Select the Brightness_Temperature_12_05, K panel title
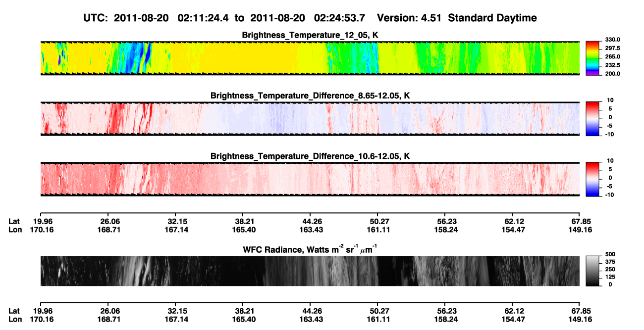Viewport: 644px width, 330px height. tap(310, 35)
